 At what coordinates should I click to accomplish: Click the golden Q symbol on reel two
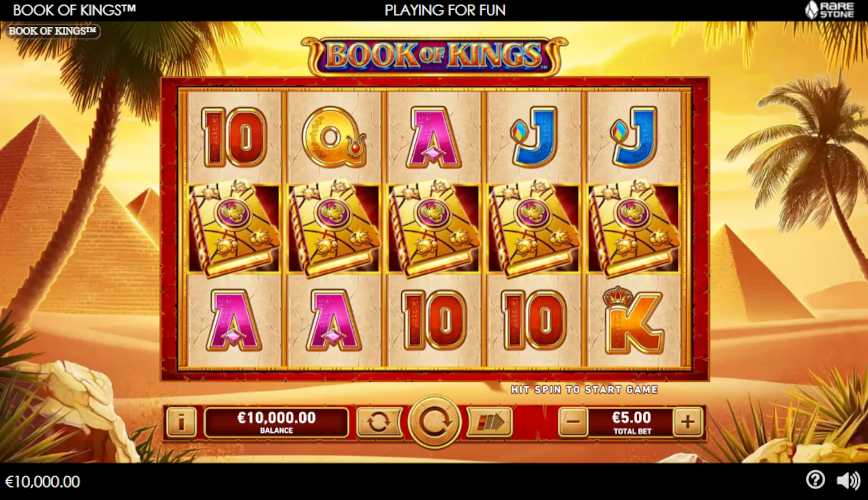coord(334,137)
